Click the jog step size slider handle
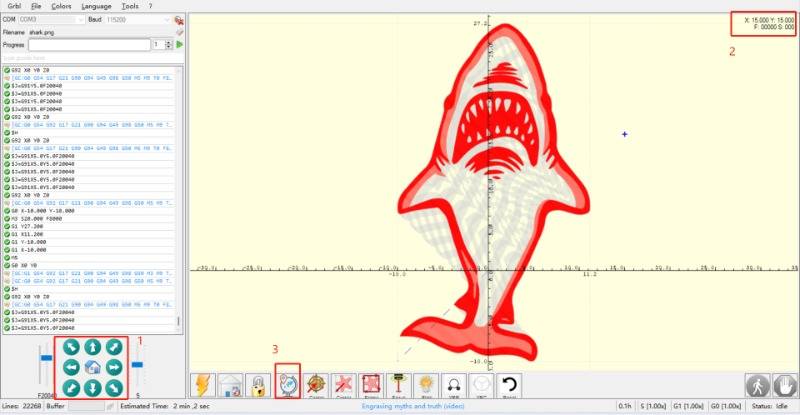The image size is (800, 415). [137, 364]
